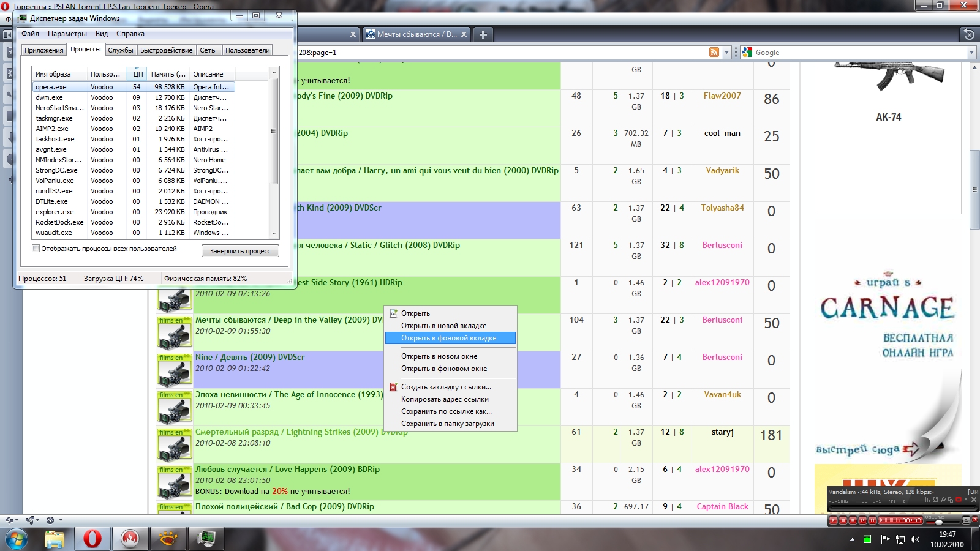The height and width of the screenshot is (551, 980).
Task: Open AIMP equalizer icon
Action: (927, 500)
